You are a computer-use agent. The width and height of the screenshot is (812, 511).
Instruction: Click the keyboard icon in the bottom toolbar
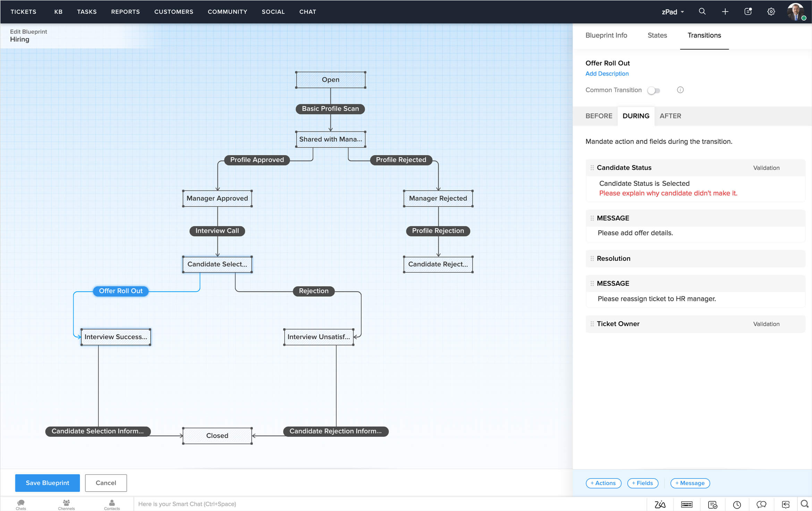pyautogui.click(x=687, y=503)
